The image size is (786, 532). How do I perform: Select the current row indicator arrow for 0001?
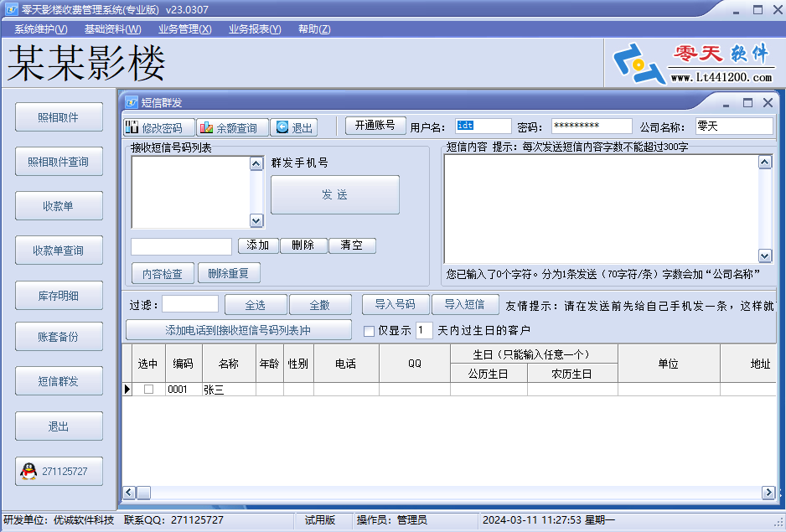127,390
